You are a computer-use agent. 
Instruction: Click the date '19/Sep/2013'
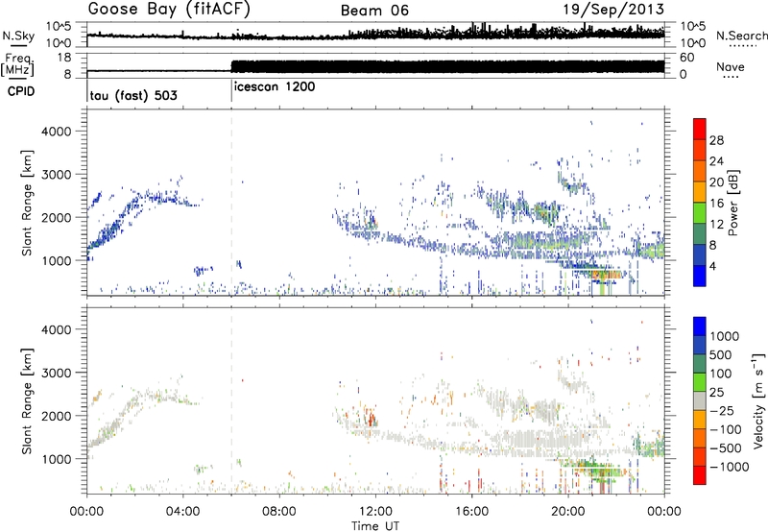click(x=613, y=10)
